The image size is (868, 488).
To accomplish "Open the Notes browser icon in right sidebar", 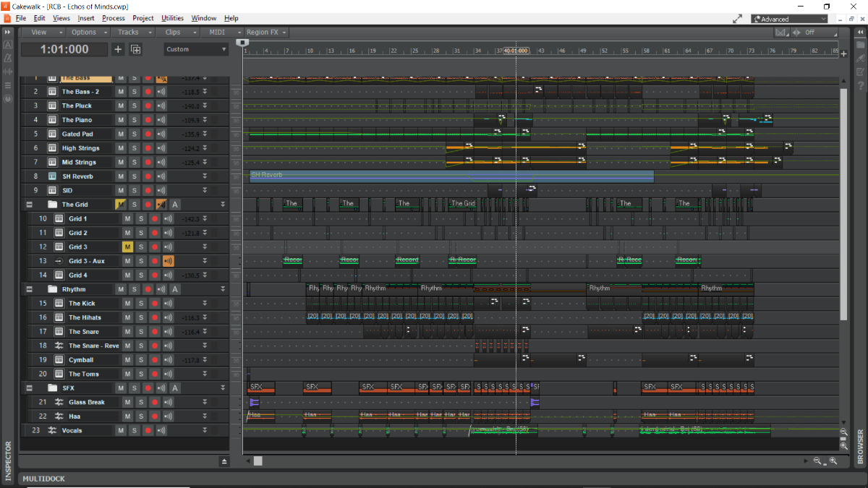I will coord(861,72).
